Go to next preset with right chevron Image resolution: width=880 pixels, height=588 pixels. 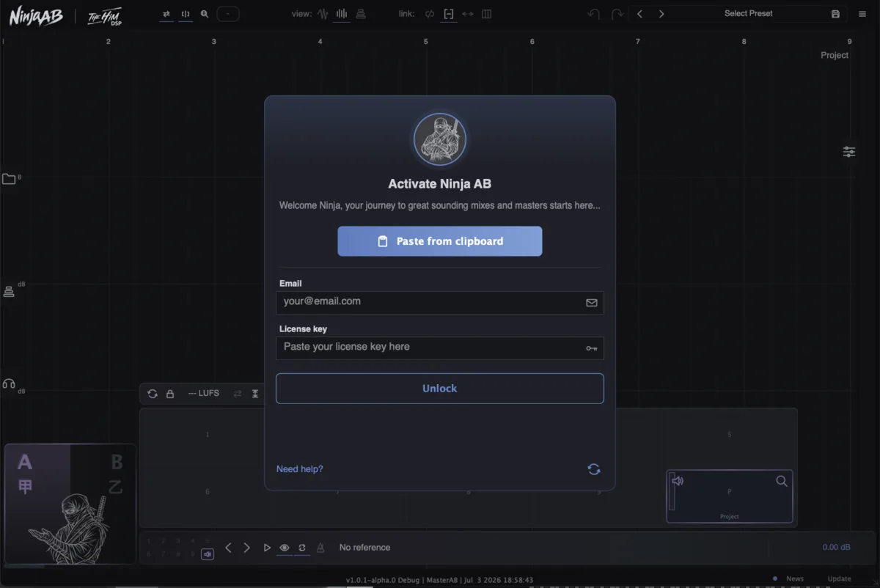click(x=661, y=14)
